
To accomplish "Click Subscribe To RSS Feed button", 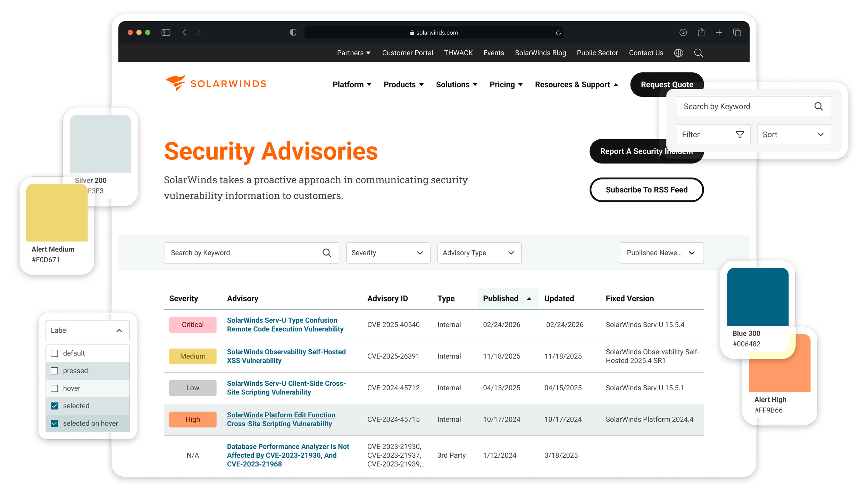I will (646, 190).
